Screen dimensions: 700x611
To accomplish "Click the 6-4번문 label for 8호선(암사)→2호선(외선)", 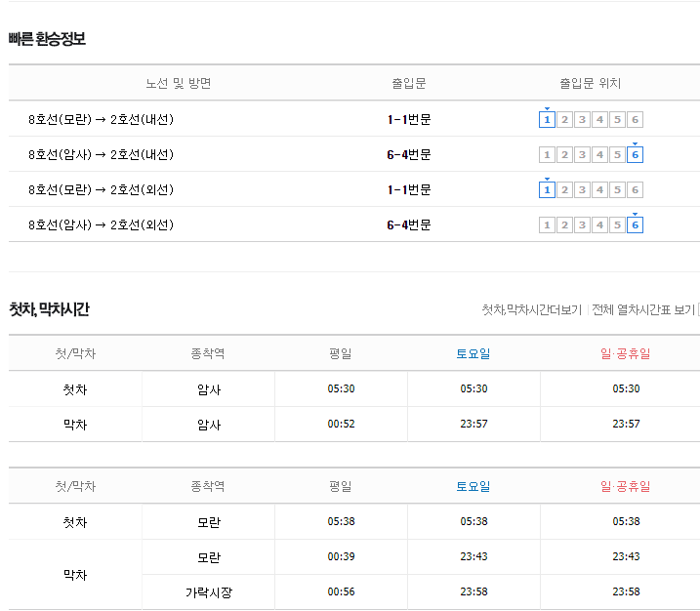I will (409, 224).
